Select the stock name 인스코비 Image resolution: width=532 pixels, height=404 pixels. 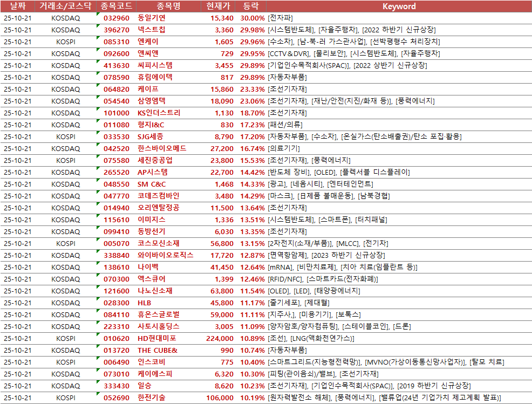(152, 362)
